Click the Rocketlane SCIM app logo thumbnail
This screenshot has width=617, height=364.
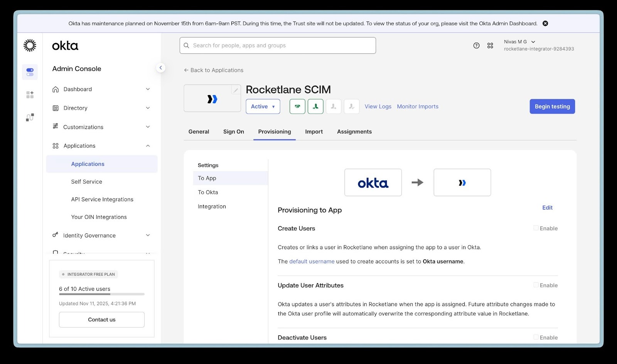(x=212, y=99)
